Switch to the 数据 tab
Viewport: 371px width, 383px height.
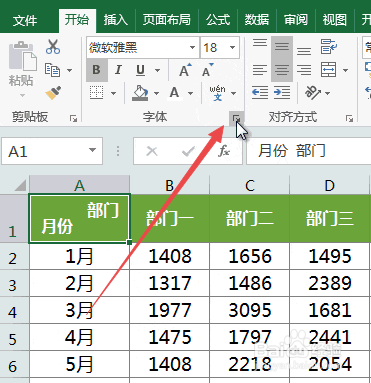[x=257, y=20]
